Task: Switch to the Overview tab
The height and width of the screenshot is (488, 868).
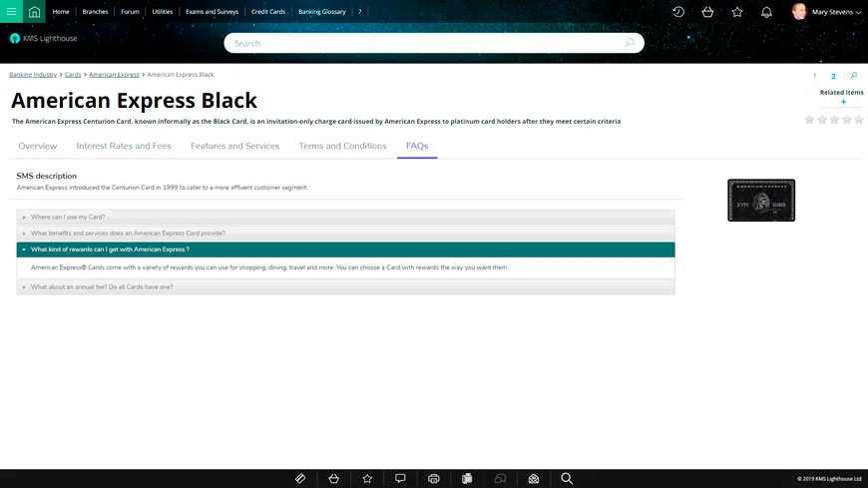Action: click(x=38, y=147)
